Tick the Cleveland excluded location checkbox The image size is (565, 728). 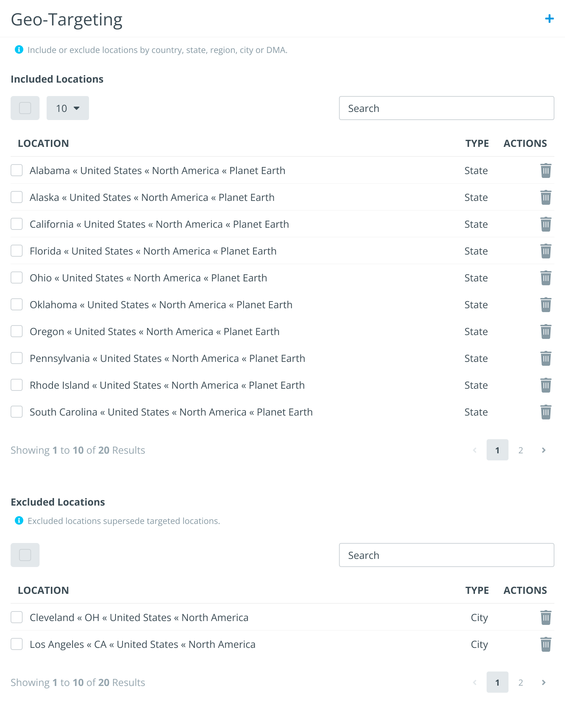pos(17,617)
